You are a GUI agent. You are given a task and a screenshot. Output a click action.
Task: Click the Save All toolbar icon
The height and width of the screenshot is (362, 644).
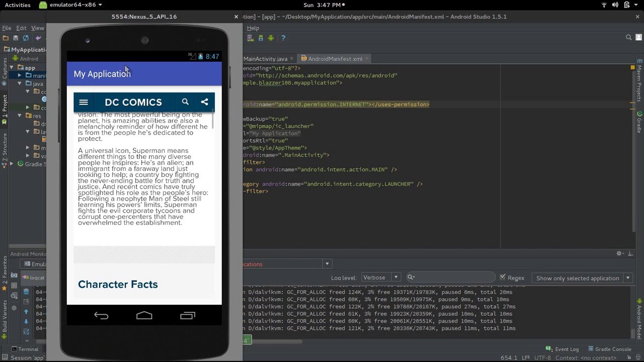tap(16, 38)
